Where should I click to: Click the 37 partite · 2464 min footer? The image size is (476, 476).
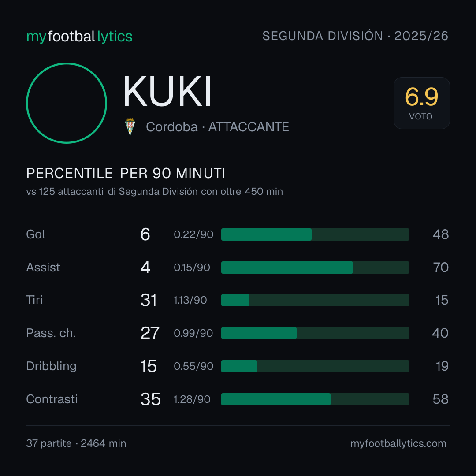click(76, 443)
